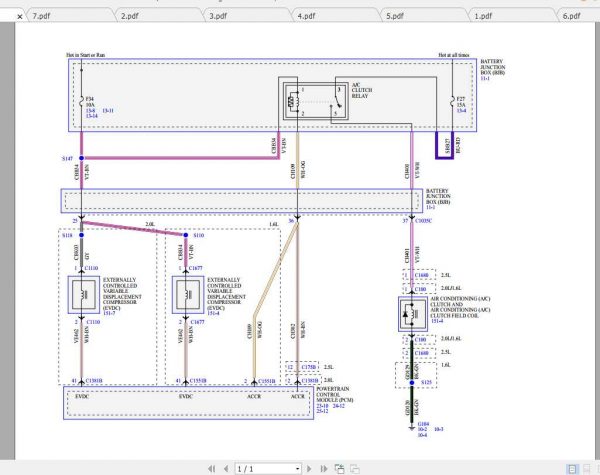The height and width of the screenshot is (475, 600).
Task: Click the F34 10A fuse label
Action: [90, 101]
